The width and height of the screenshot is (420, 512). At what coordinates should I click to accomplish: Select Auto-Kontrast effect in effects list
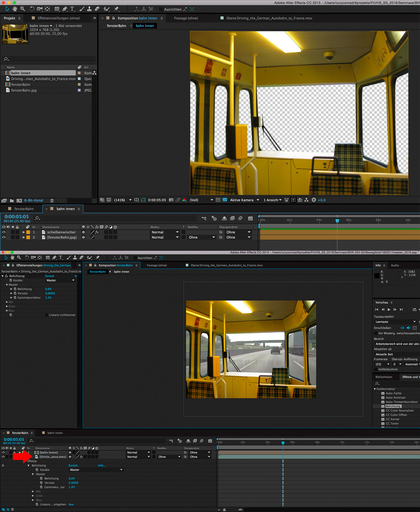click(395, 398)
